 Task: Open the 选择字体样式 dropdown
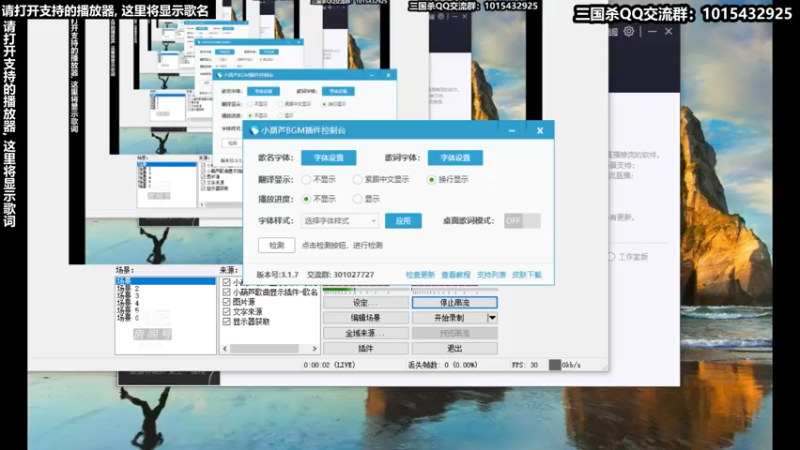[x=340, y=221]
